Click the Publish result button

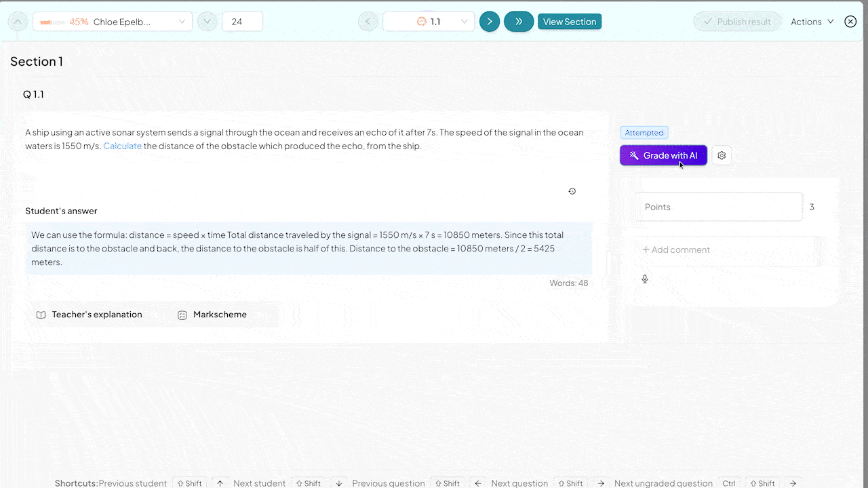(x=737, y=22)
